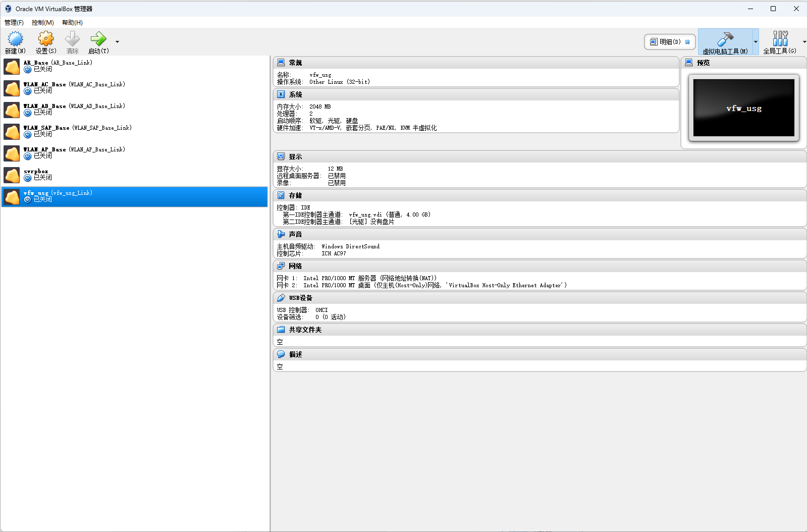Open Global Tools (全局工具) icon
The height and width of the screenshot is (532, 807).
[x=780, y=39]
